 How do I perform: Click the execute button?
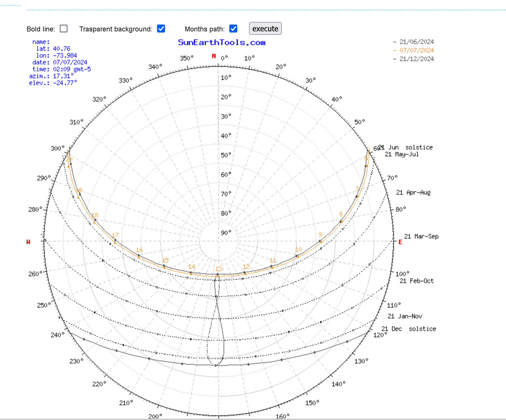click(x=265, y=29)
